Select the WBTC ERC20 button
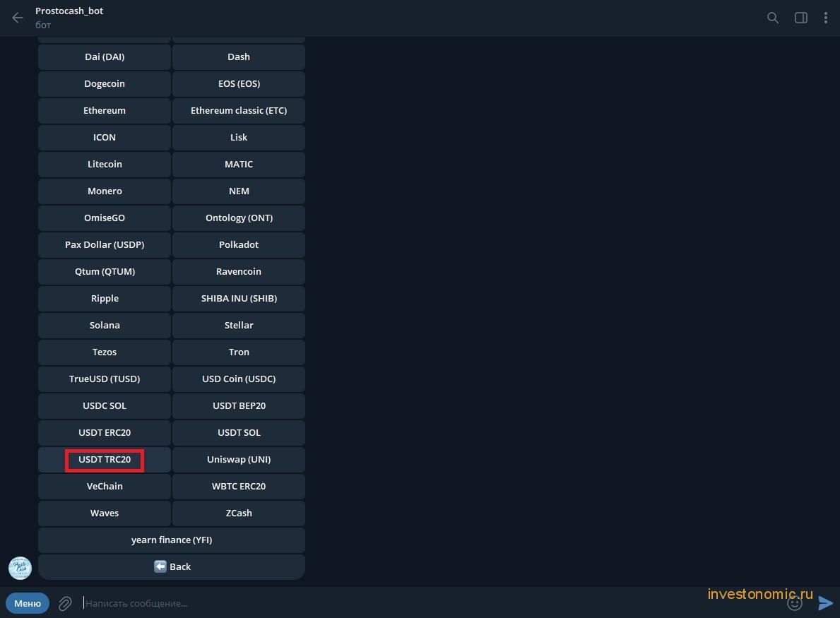This screenshot has height=618, width=840. pyautogui.click(x=239, y=486)
